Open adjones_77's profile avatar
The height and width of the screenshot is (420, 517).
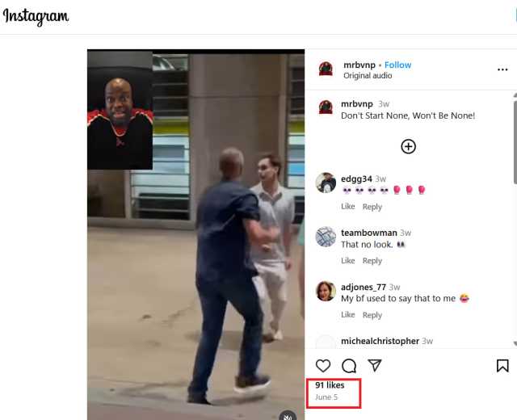coord(326,291)
